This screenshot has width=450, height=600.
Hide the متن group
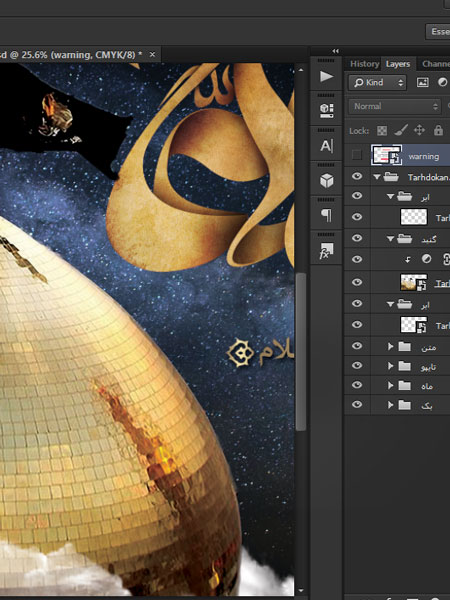coord(357,346)
